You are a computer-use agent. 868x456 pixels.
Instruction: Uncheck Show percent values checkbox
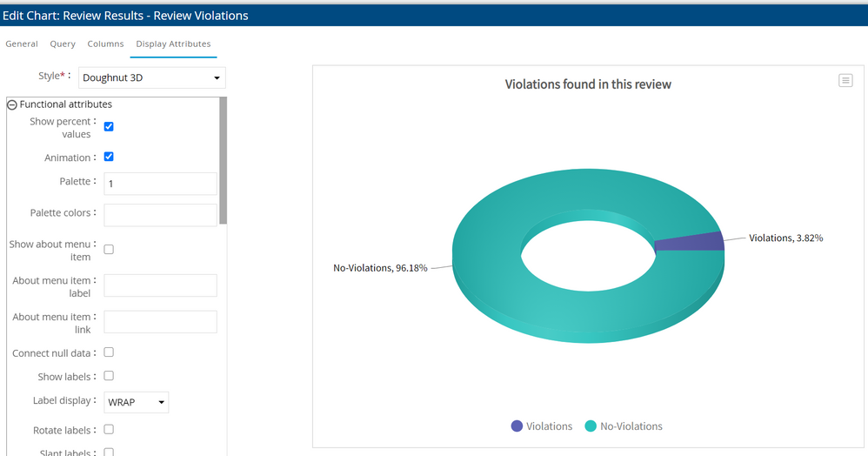tap(109, 127)
